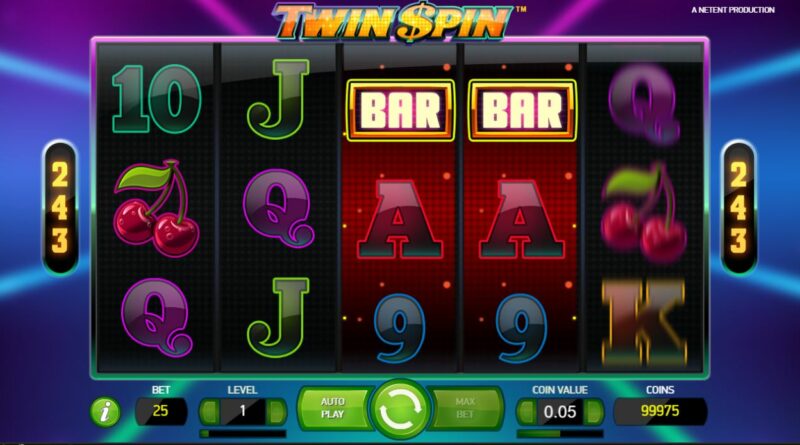
Task: Increase the bet level with right arrow
Action: click(277, 411)
